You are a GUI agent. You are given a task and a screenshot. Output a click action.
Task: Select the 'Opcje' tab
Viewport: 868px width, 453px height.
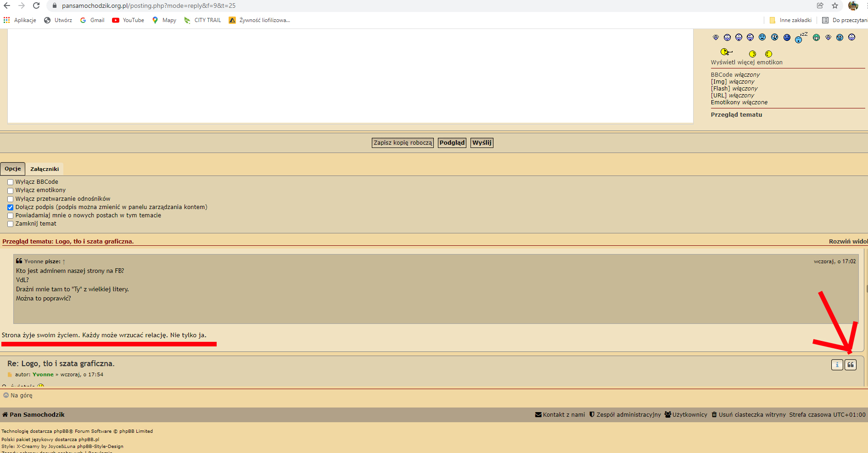point(13,169)
